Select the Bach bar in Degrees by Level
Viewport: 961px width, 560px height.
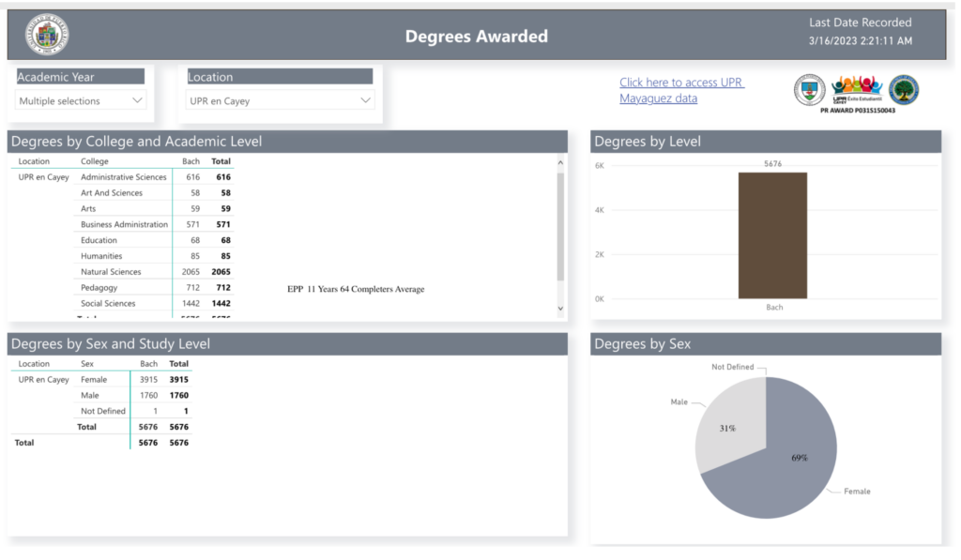pos(771,235)
